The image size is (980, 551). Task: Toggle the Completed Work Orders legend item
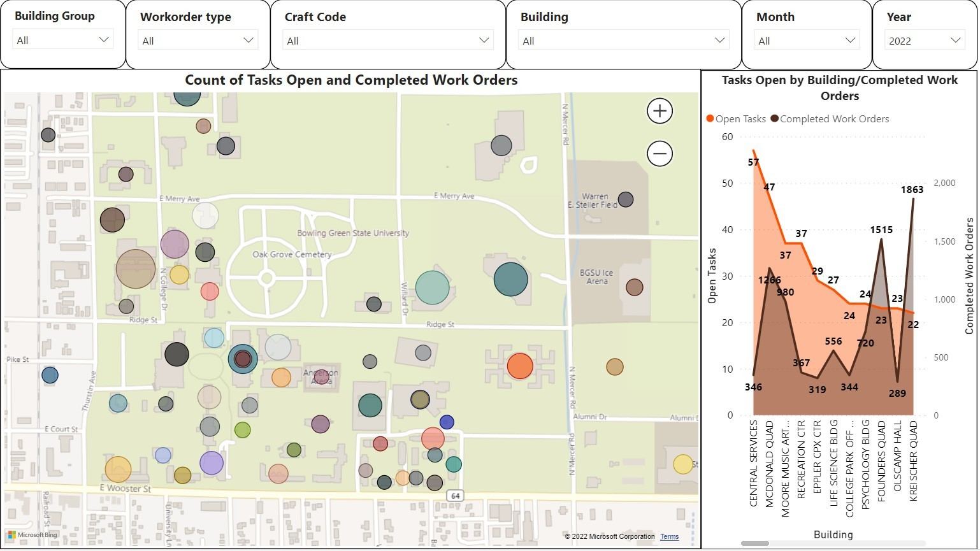pos(830,119)
